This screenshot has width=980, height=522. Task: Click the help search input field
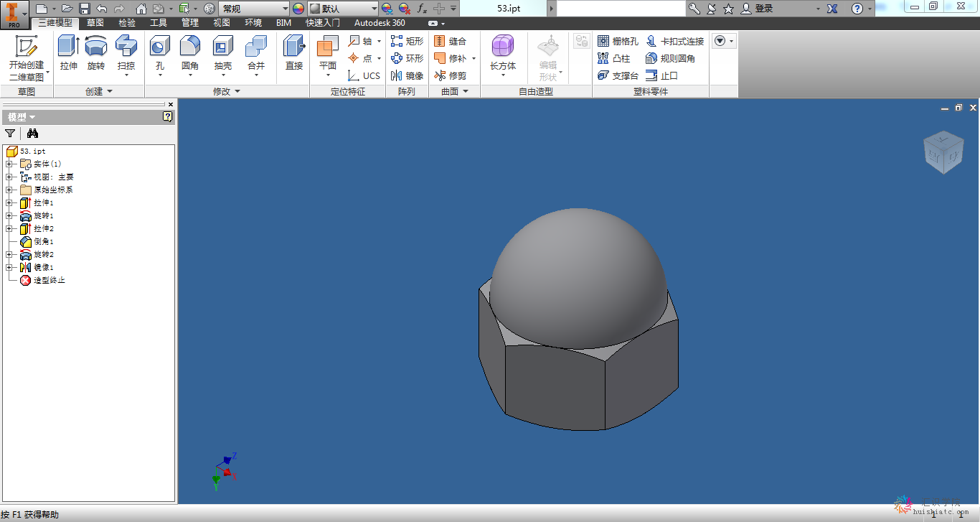click(x=621, y=9)
